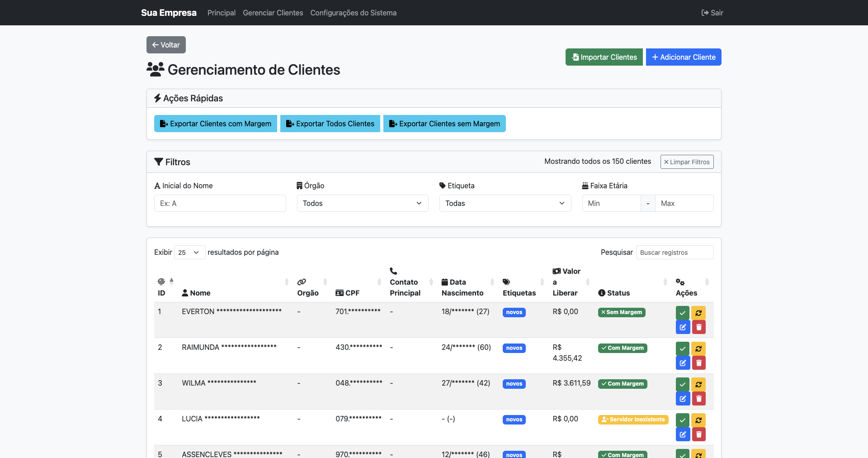The height and width of the screenshot is (458, 868).
Task: Click the novos tag on WILMA row
Action: click(514, 384)
